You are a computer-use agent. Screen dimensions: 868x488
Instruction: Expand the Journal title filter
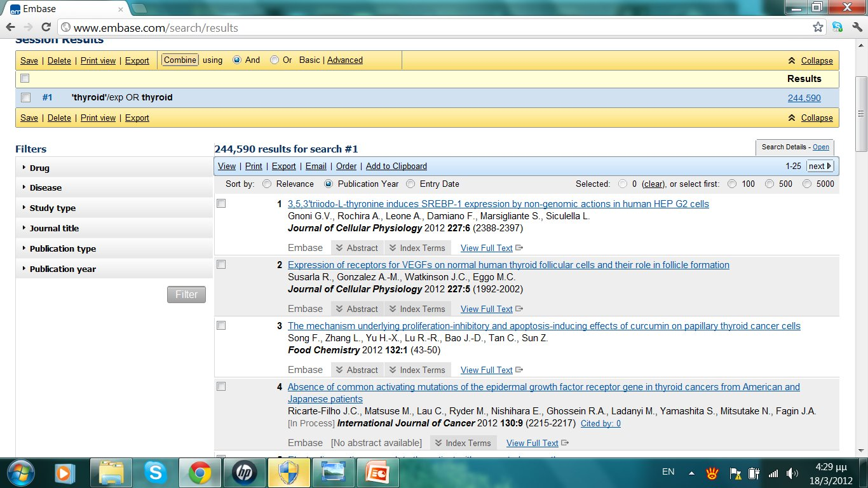point(114,228)
